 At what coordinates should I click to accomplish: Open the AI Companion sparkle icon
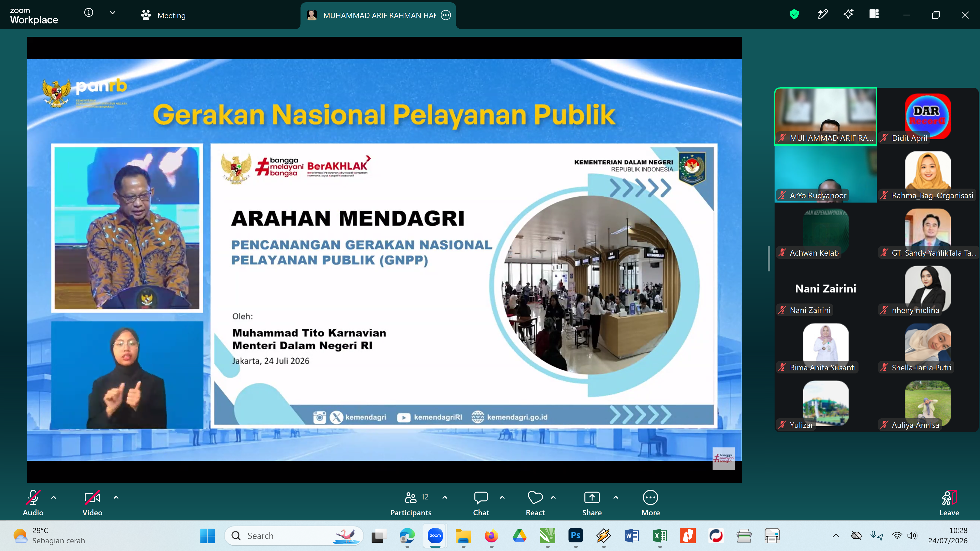[x=848, y=15]
